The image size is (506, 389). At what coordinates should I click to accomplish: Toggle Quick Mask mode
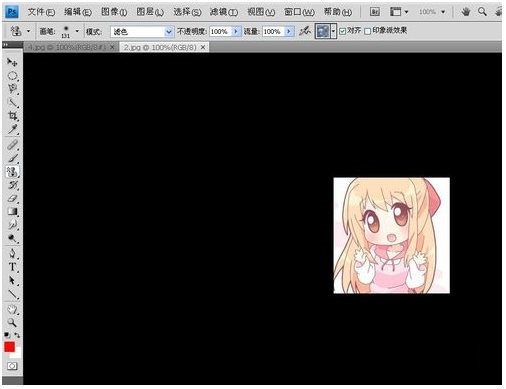point(12,366)
